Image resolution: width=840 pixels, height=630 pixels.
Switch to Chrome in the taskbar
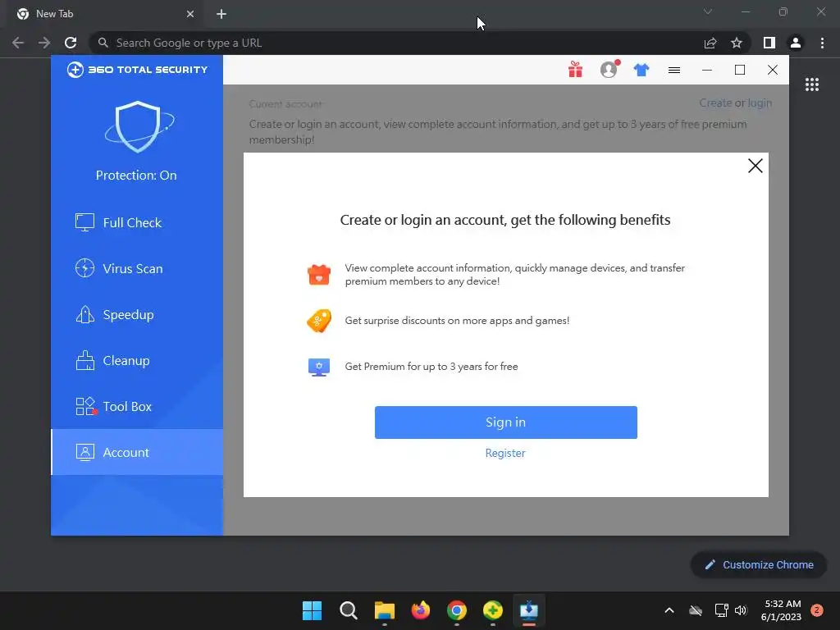pyautogui.click(x=456, y=610)
